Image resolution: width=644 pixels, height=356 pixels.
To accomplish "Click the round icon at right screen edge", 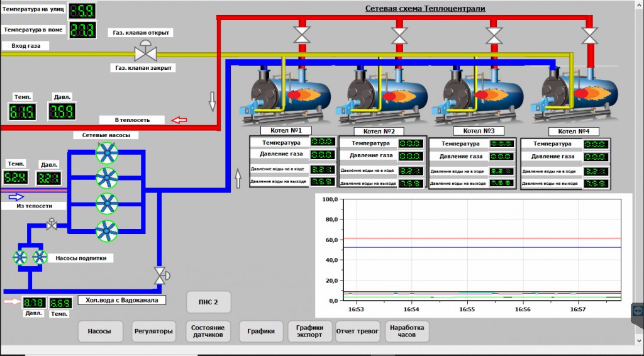I will (638, 311).
